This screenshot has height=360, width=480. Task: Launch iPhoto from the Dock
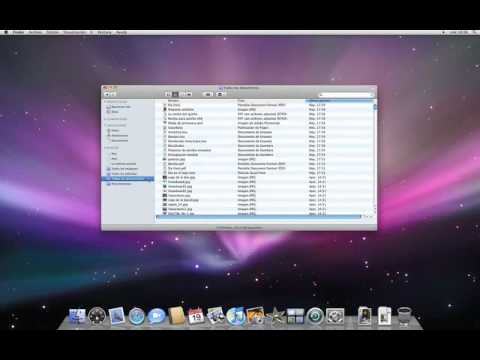[x=256, y=316]
